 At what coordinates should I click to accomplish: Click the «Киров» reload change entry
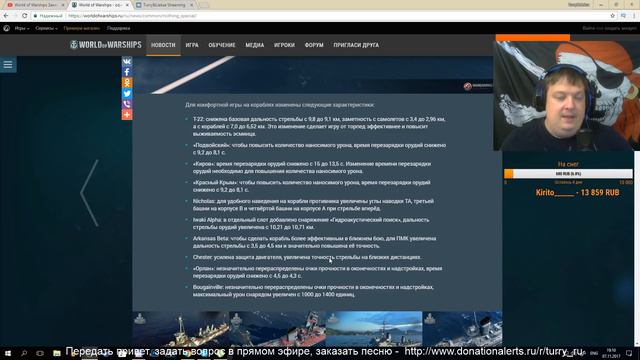[312, 167]
